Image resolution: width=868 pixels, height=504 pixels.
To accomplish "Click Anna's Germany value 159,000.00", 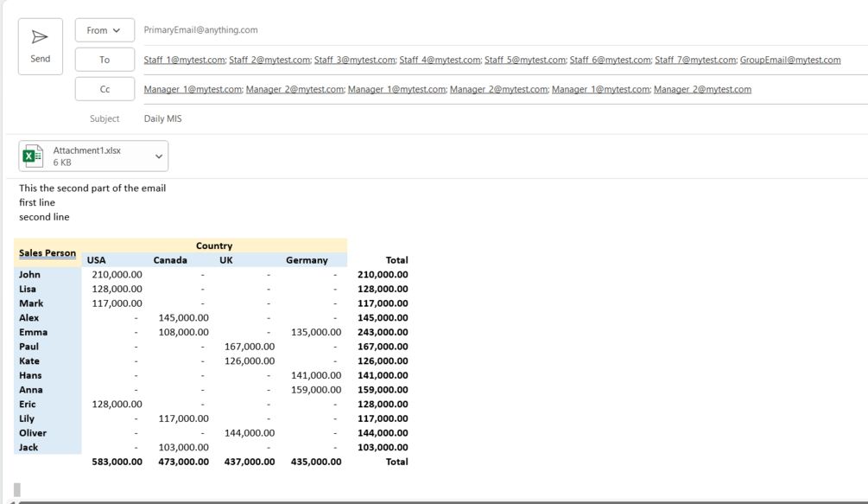I will coord(316,390).
